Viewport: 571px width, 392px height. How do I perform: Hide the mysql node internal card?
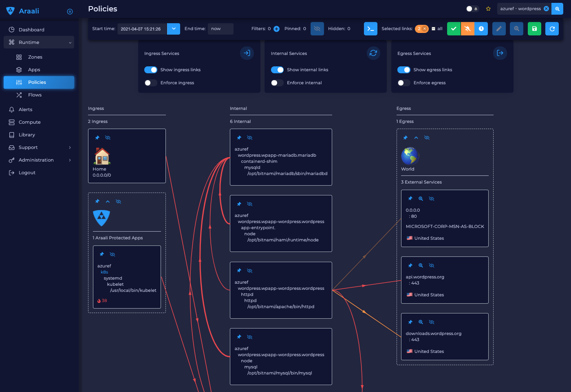(x=250, y=337)
